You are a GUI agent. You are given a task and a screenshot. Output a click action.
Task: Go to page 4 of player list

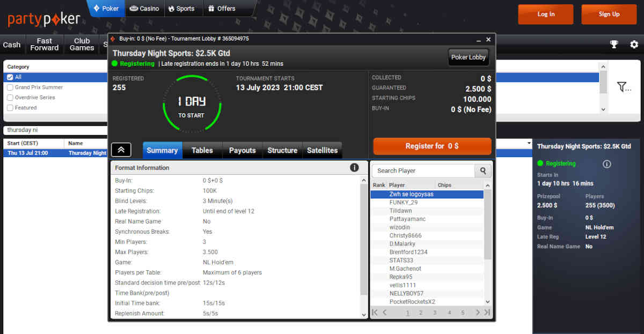(449, 313)
